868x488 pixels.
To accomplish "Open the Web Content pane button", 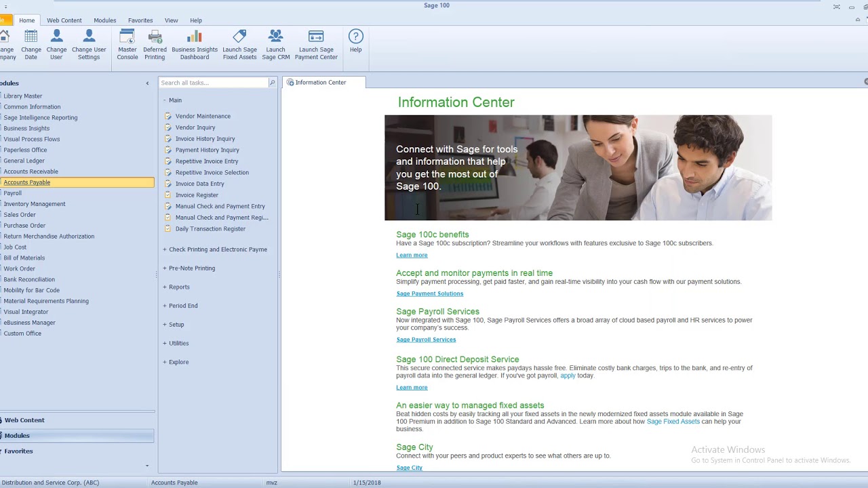I will (x=77, y=420).
